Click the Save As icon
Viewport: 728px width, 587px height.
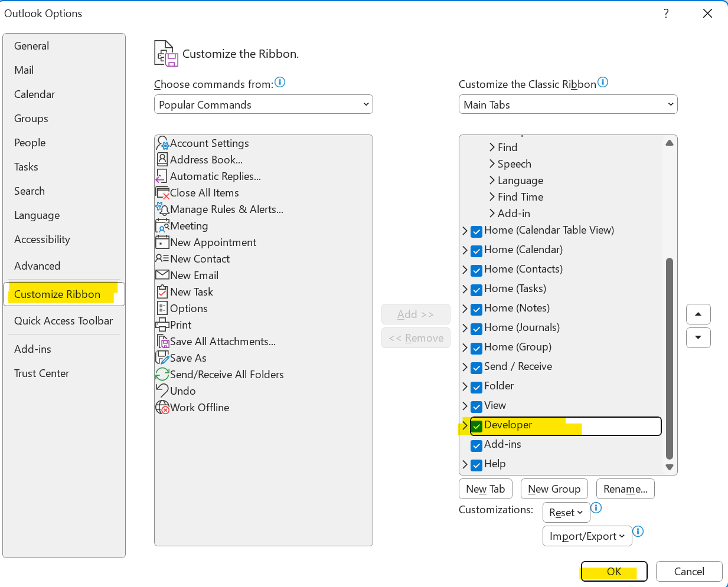pyautogui.click(x=162, y=358)
